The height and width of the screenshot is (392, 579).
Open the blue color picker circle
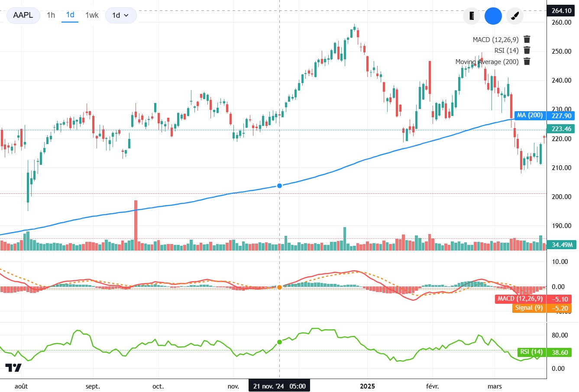pos(493,16)
